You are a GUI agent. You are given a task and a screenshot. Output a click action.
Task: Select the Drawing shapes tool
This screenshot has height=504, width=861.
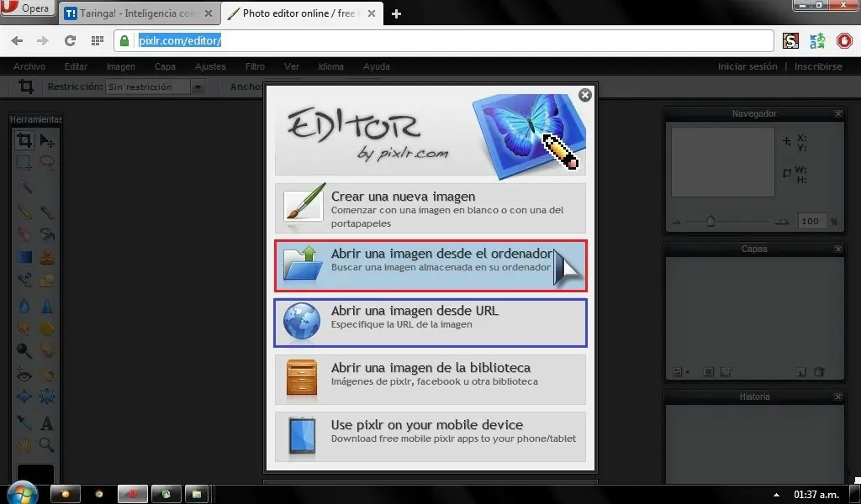pos(47,281)
